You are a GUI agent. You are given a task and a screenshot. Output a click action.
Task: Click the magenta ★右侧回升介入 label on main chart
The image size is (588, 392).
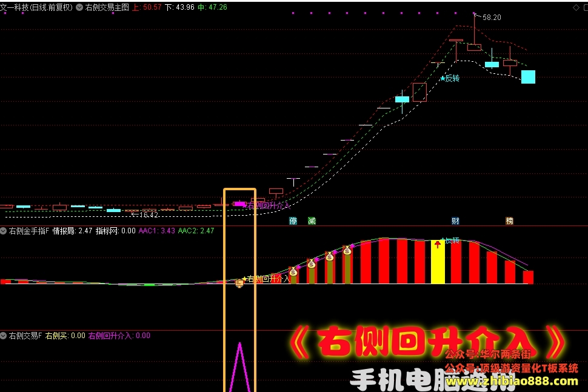click(267, 205)
